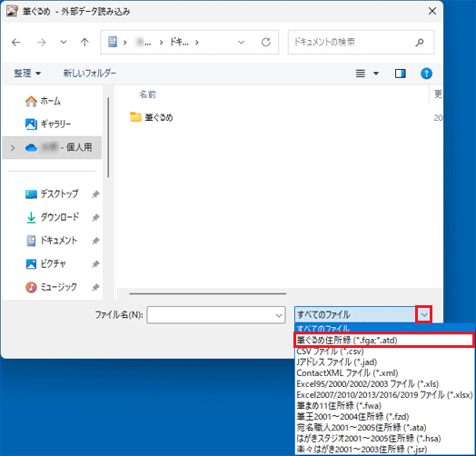
Task: Click the computer icon in the address bar
Action: coord(113,42)
